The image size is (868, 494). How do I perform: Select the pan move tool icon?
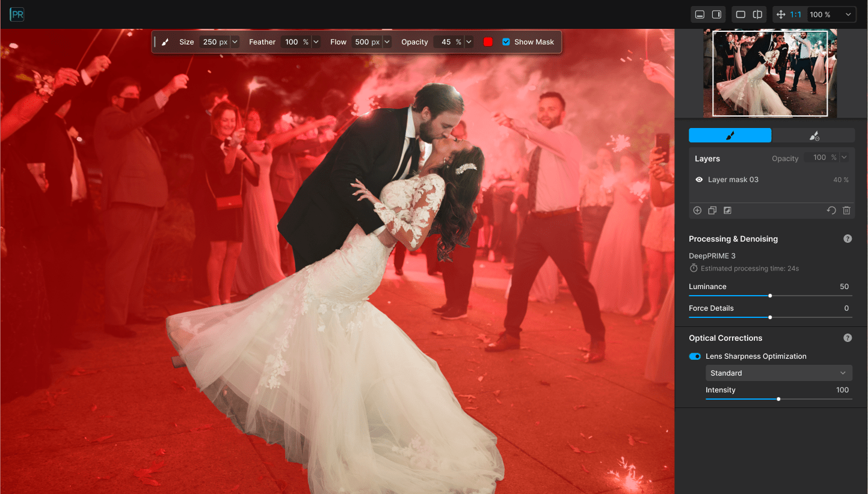click(781, 14)
